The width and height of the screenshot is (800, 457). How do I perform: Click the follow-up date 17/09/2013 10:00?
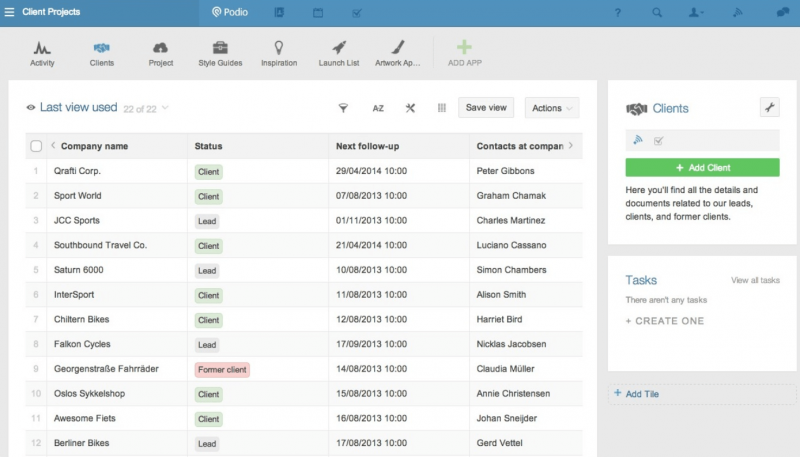[371, 344]
